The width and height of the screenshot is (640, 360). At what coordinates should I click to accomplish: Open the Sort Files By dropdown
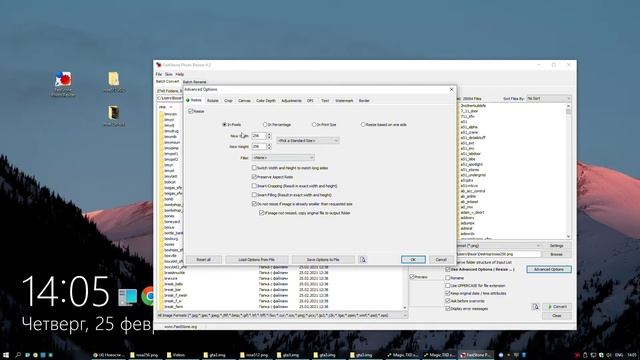(x=549, y=98)
